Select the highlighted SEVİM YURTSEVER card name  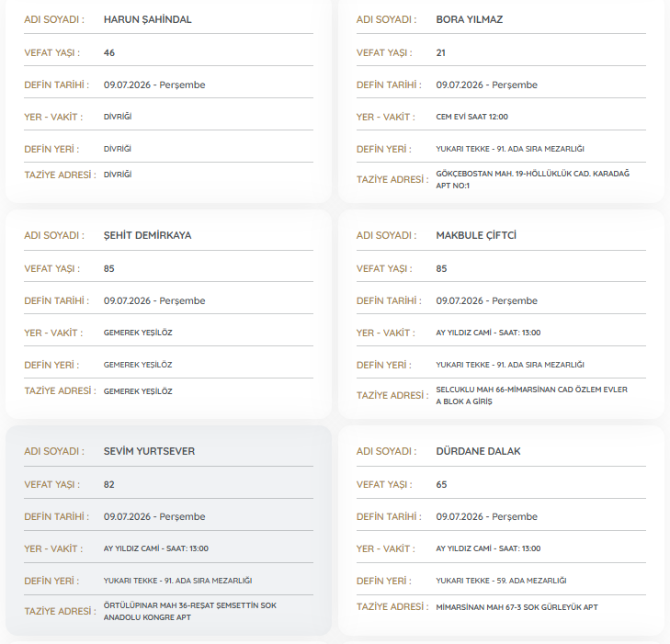coord(149,451)
